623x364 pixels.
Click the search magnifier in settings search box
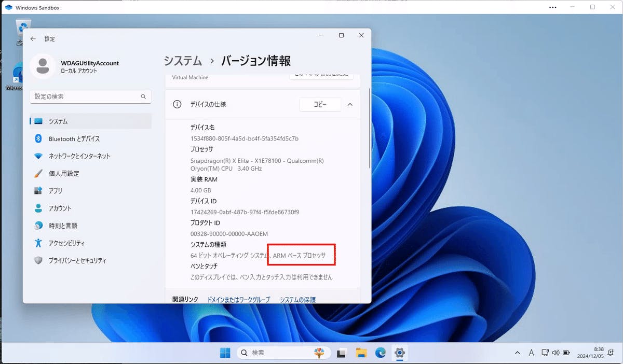(x=143, y=97)
